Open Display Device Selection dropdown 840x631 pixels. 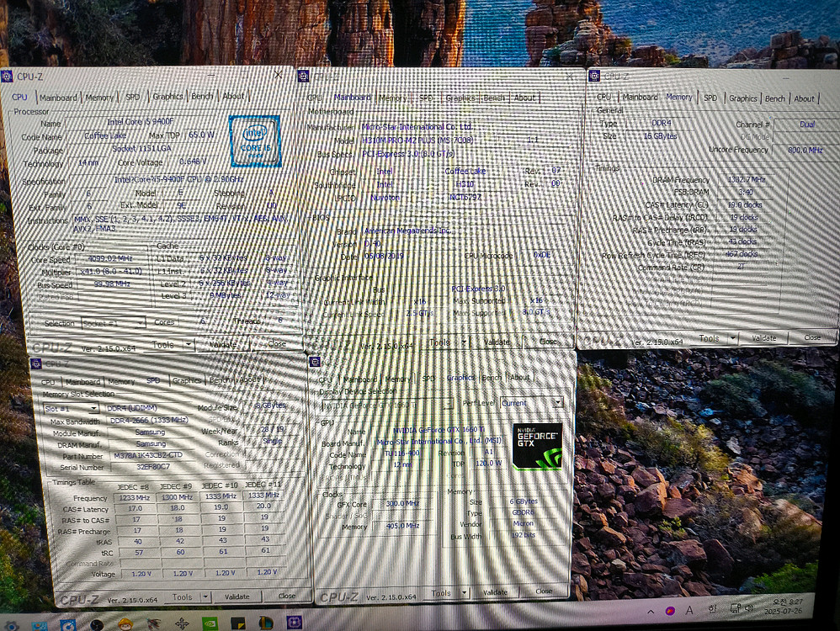tap(387, 405)
